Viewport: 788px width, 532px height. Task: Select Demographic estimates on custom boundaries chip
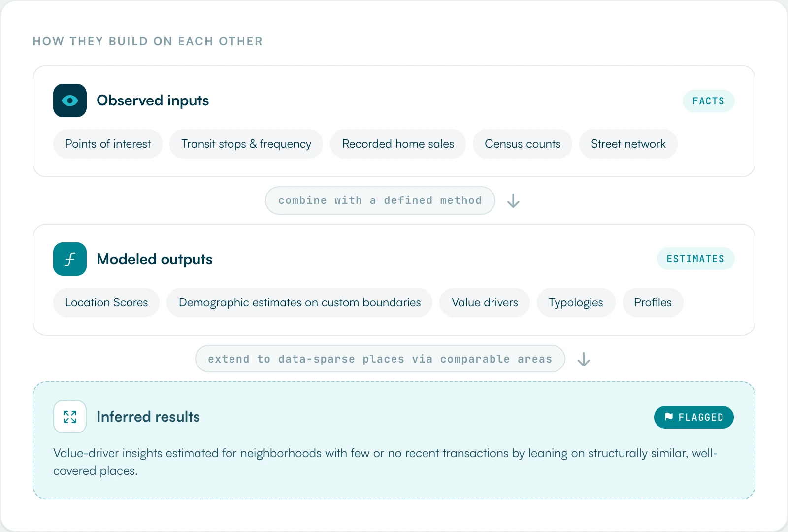[299, 302]
